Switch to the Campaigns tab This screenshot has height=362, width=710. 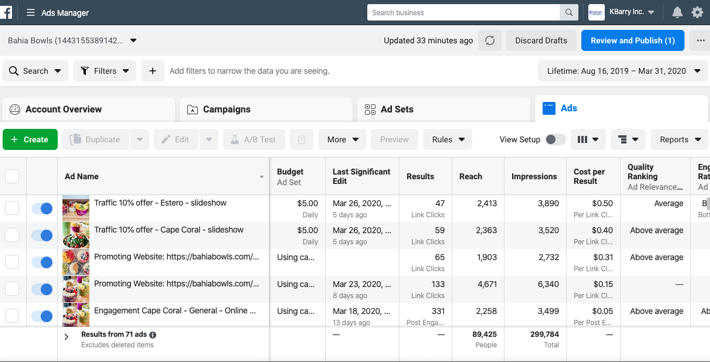click(x=266, y=109)
